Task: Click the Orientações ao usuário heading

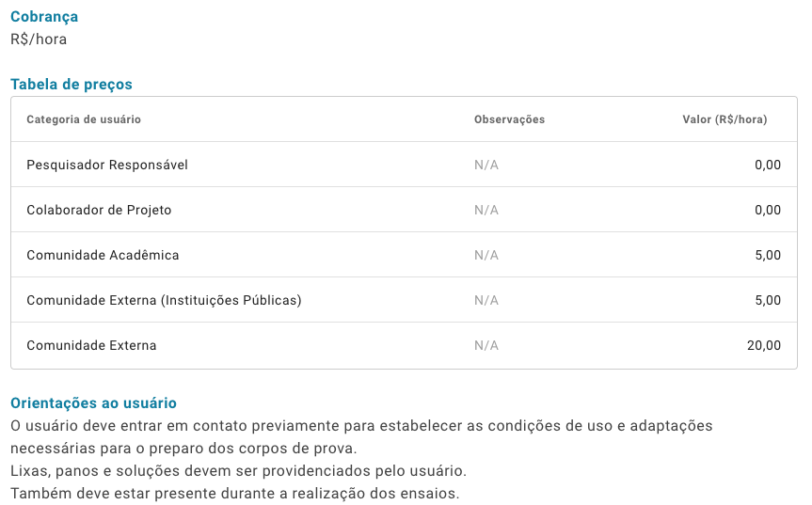Action: coord(94,403)
